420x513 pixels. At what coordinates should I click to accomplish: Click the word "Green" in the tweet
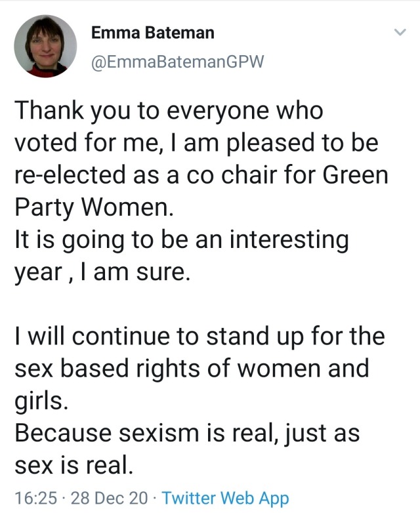click(x=357, y=176)
